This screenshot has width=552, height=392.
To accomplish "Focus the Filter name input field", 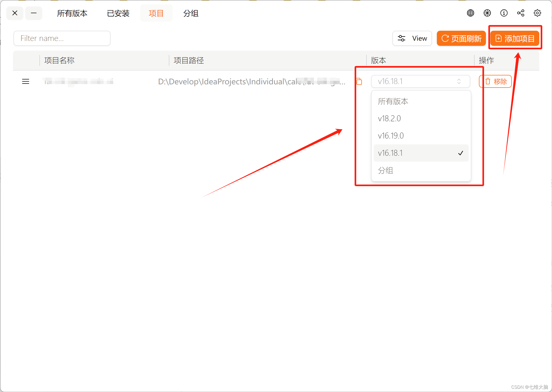I will pyautogui.click(x=62, y=38).
